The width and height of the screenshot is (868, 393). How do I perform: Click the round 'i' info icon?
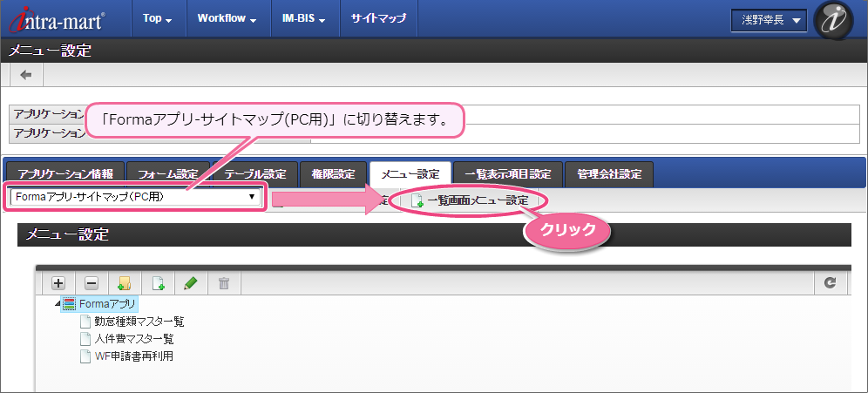click(x=834, y=21)
